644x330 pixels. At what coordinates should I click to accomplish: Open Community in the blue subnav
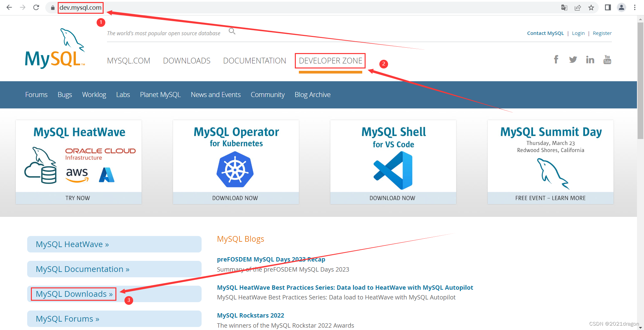click(268, 95)
